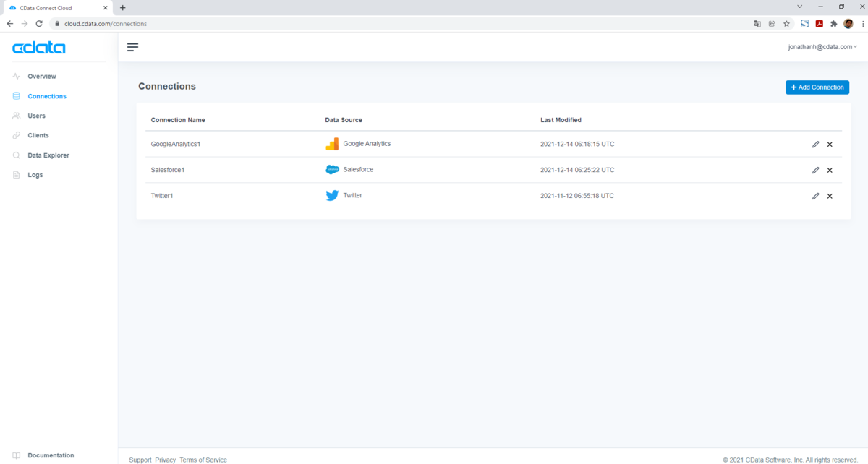Image resolution: width=868 pixels, height=464 pixels.
Task: Open Documentation link in sidebar
Action: [51, 455]
